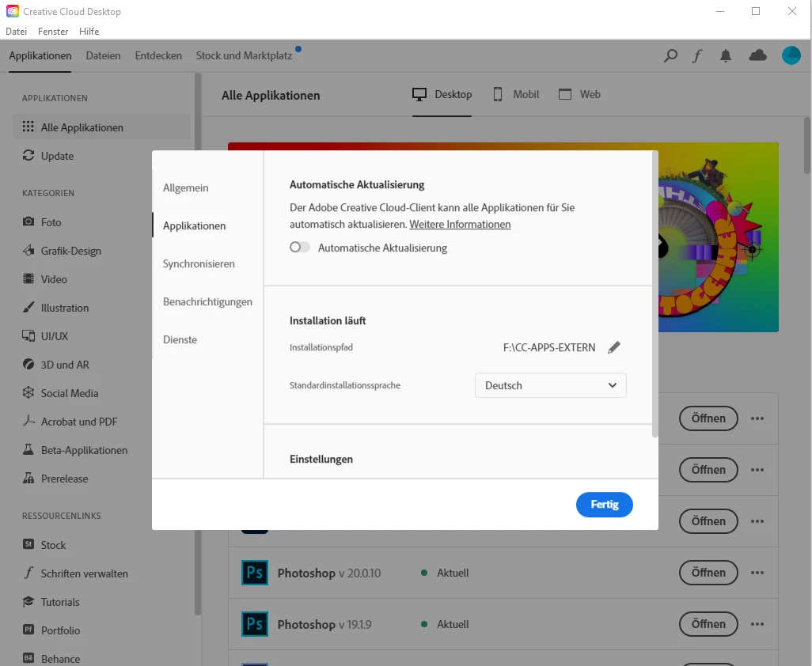Open the Standardinstallationssprache Deutsch dropdown

[551, 385]
